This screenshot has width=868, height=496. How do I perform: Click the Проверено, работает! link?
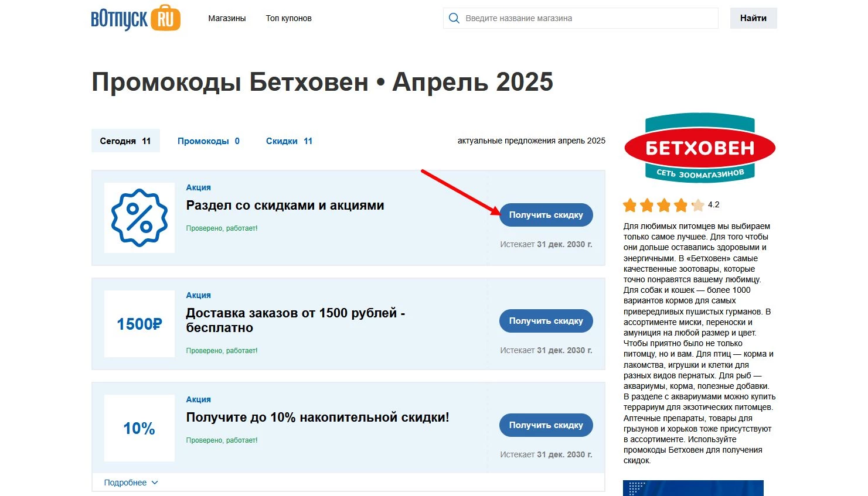point(222,228)
